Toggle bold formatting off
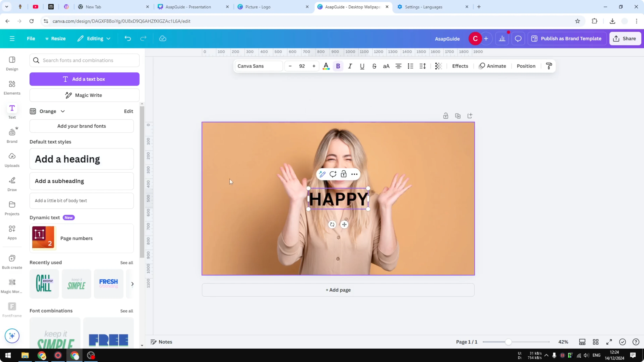 338,66
